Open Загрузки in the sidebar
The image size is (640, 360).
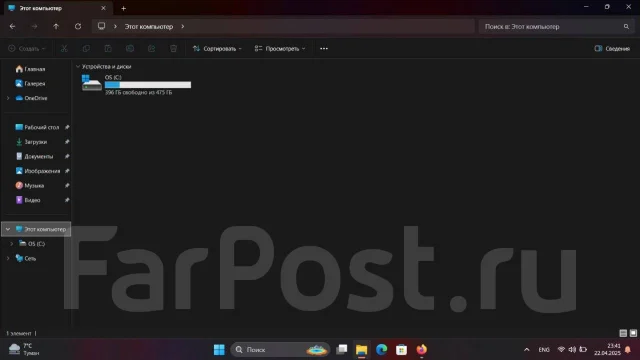tap(31, 142)
